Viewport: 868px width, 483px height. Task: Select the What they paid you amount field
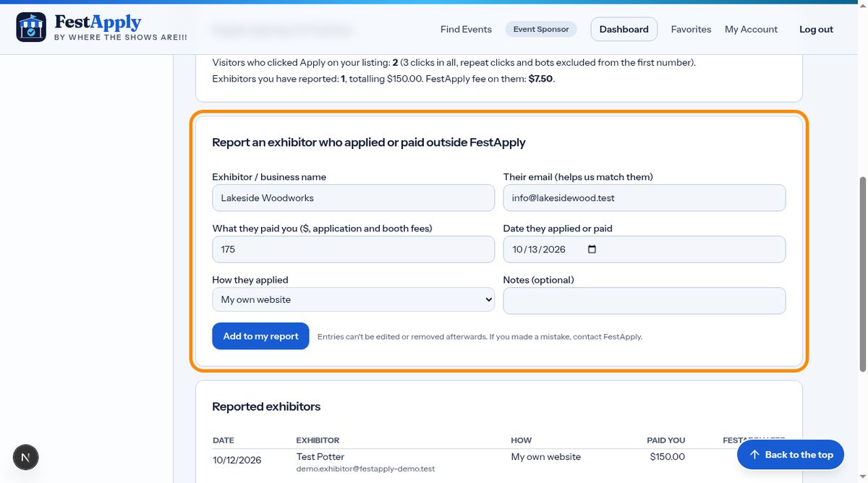click(x=353, y=249)
